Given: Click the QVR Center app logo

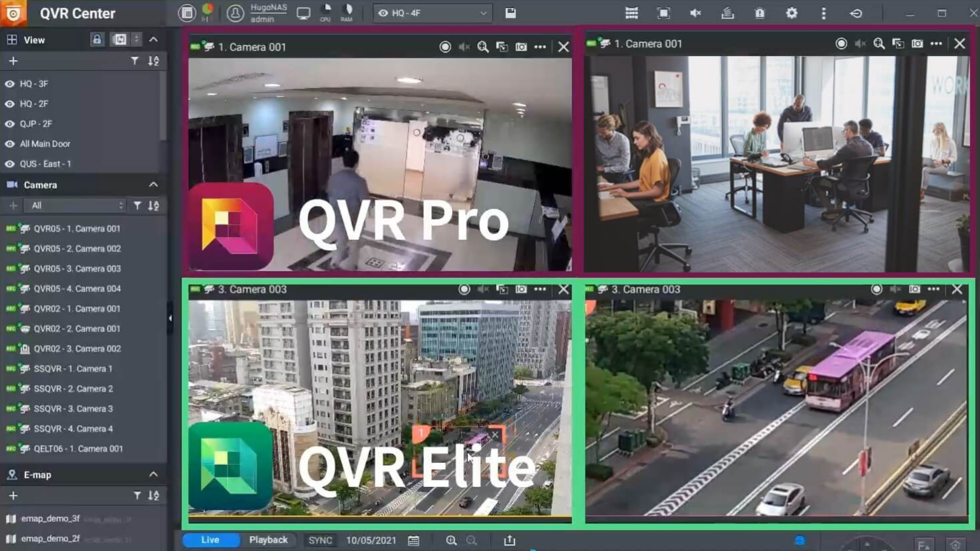Looking at the screenshot, I should click(13, 13).
